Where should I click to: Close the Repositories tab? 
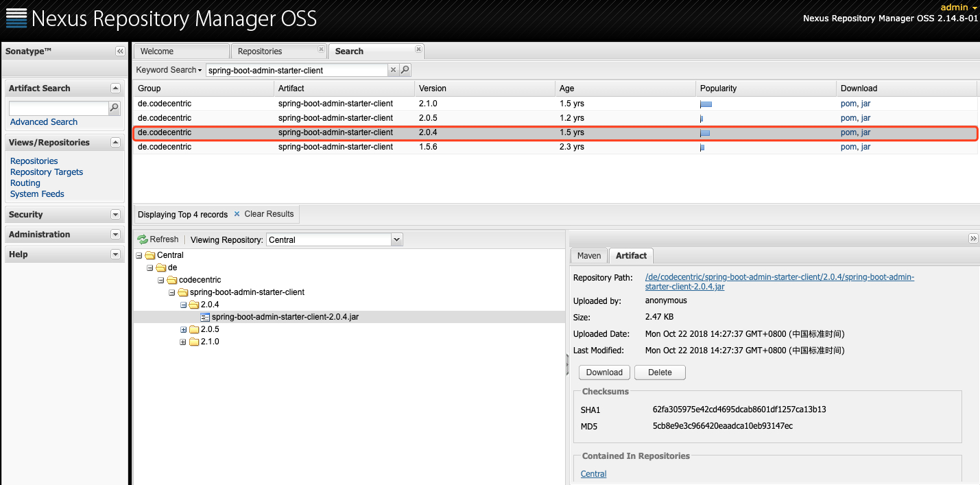pyautogui.click(x=321, y=47)
